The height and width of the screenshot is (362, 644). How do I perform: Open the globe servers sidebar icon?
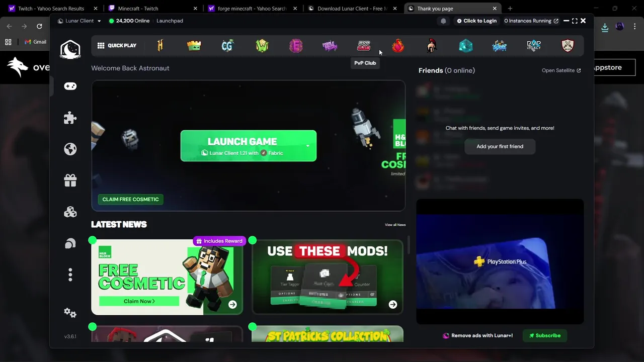pos(70,149)
